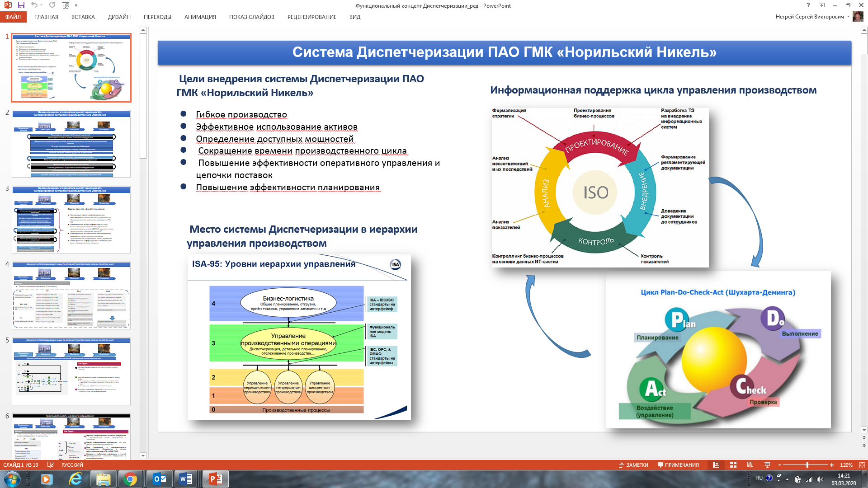
Task: Click user name Негрей Сергей Викторович
Action: tap(809, 17)
